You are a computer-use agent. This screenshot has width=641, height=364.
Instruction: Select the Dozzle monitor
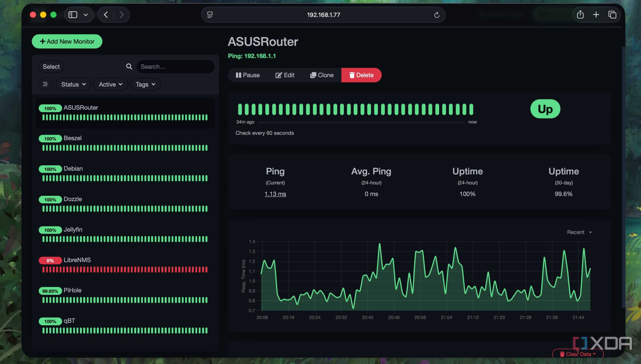[x=125, y=204]
